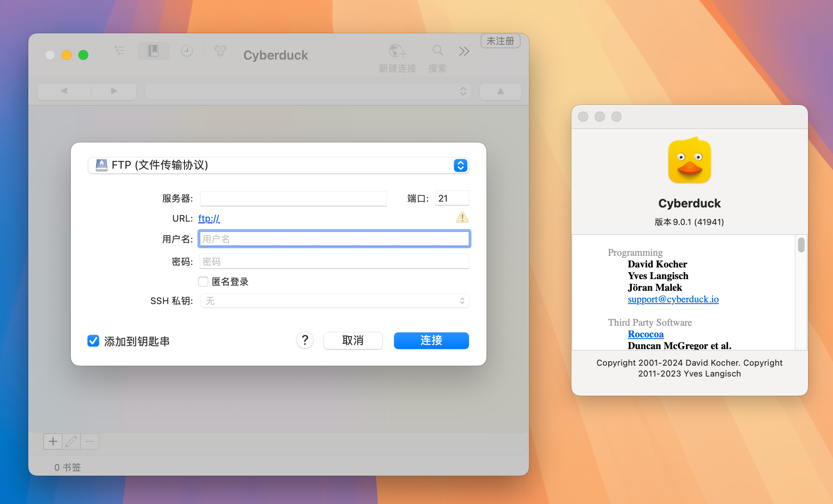The width and height of the screenshot is (833, 504).
Task: Close the About window with its first button
Action: [x=583, y=117]
